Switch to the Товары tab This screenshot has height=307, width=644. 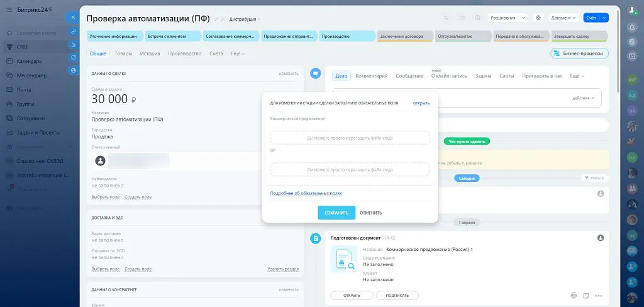pyautogui.click(x=123, y=53)
